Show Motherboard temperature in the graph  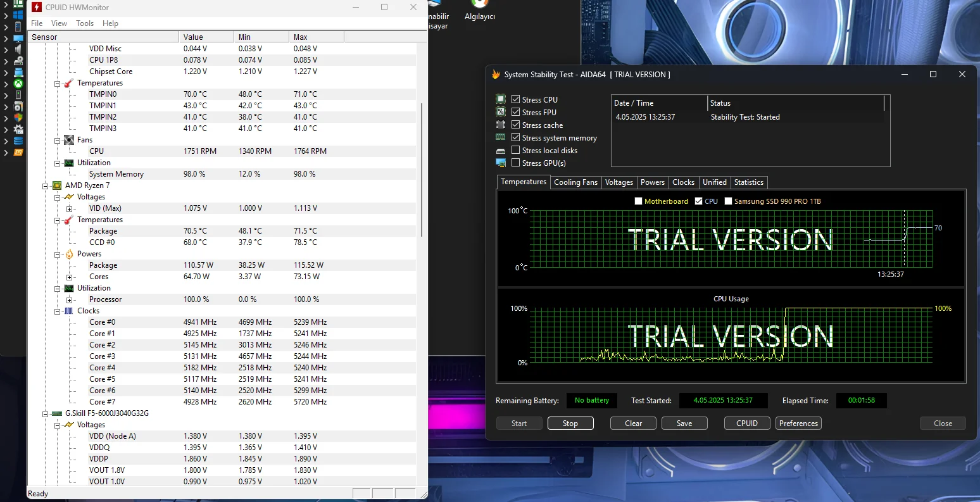(638, 201)
